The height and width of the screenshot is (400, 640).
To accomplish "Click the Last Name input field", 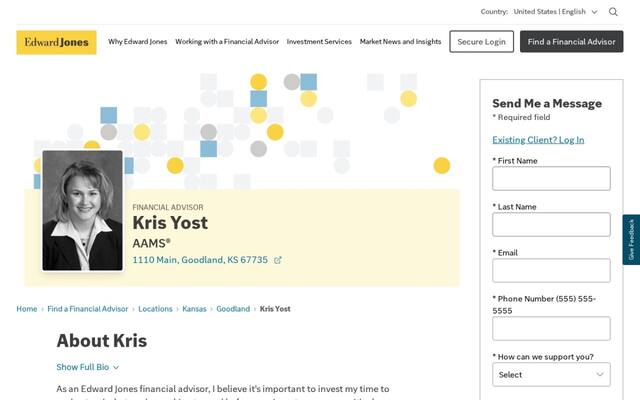I will (551, 224).
